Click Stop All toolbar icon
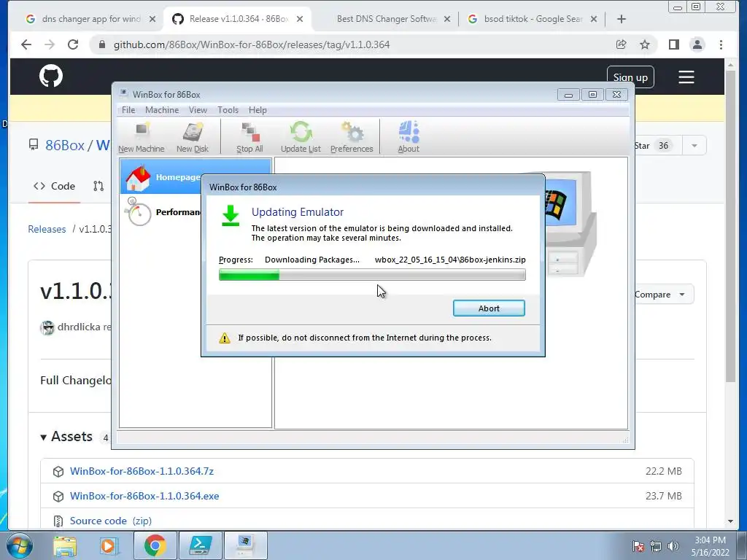This screenshot has width=747, height=560. [249, 136]
